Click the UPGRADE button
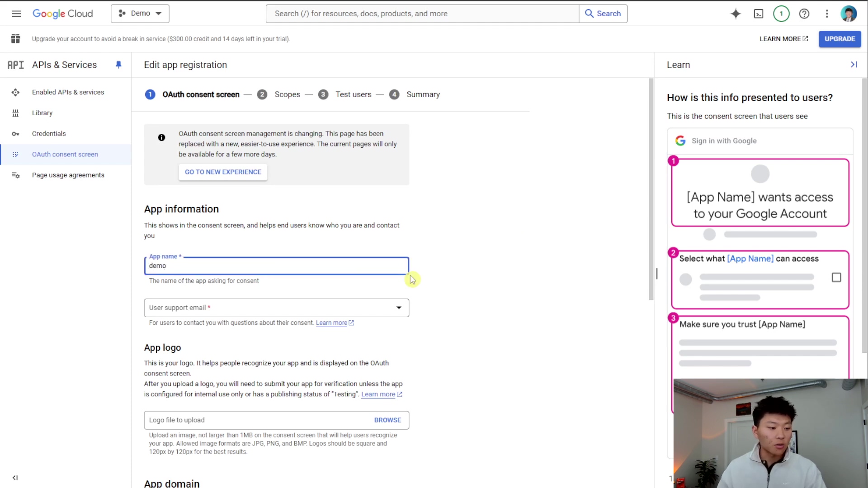The height and width of the screenshot is (488, 868). (840, 39)
